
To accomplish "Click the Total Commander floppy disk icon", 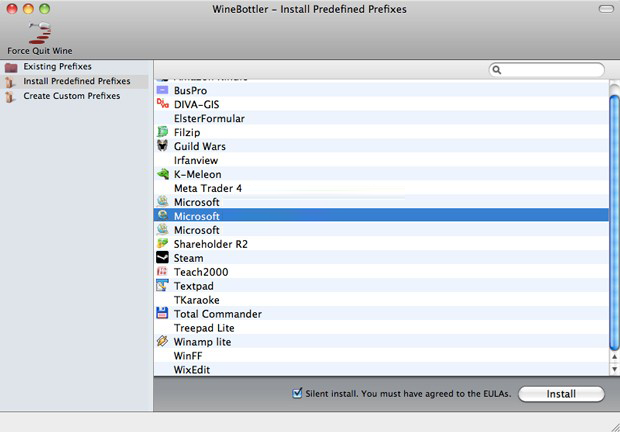I will point(163,314).
